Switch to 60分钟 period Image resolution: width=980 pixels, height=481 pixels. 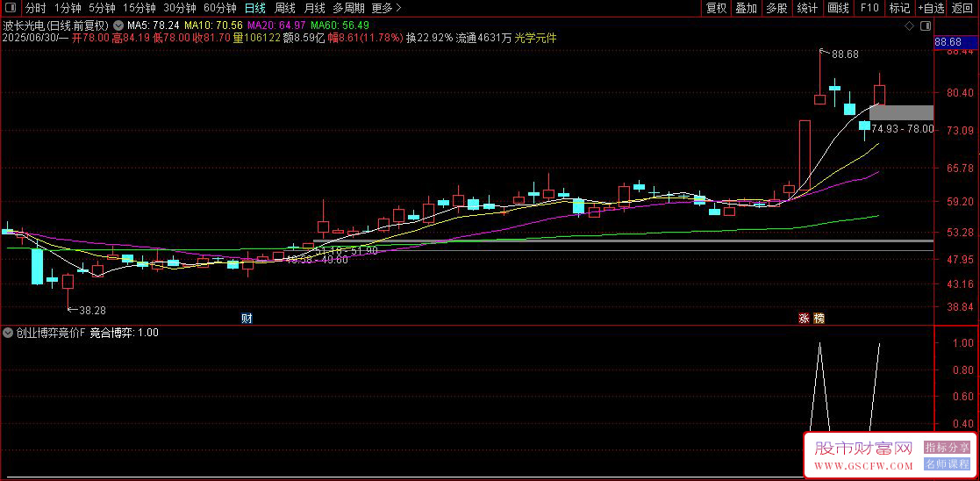coord(220,8)
